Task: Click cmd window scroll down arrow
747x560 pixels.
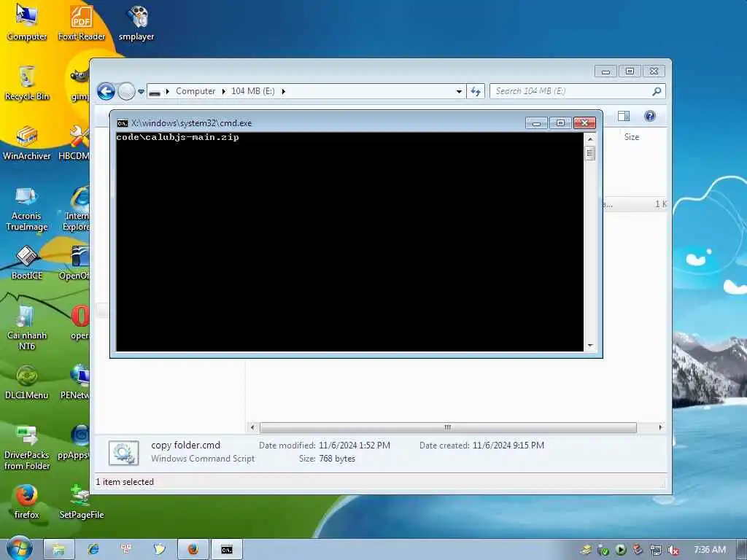Action: point(589,346)
